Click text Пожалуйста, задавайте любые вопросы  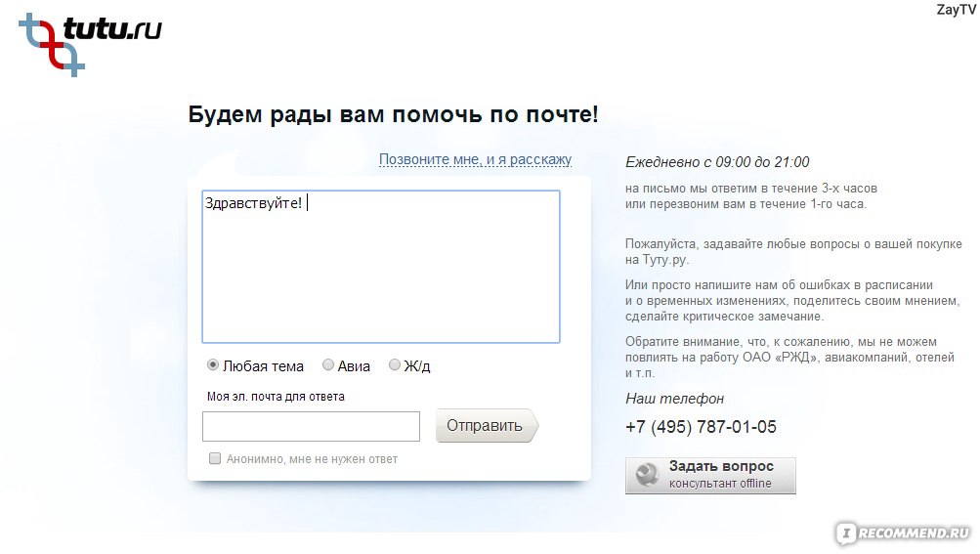tap(742, 244)
